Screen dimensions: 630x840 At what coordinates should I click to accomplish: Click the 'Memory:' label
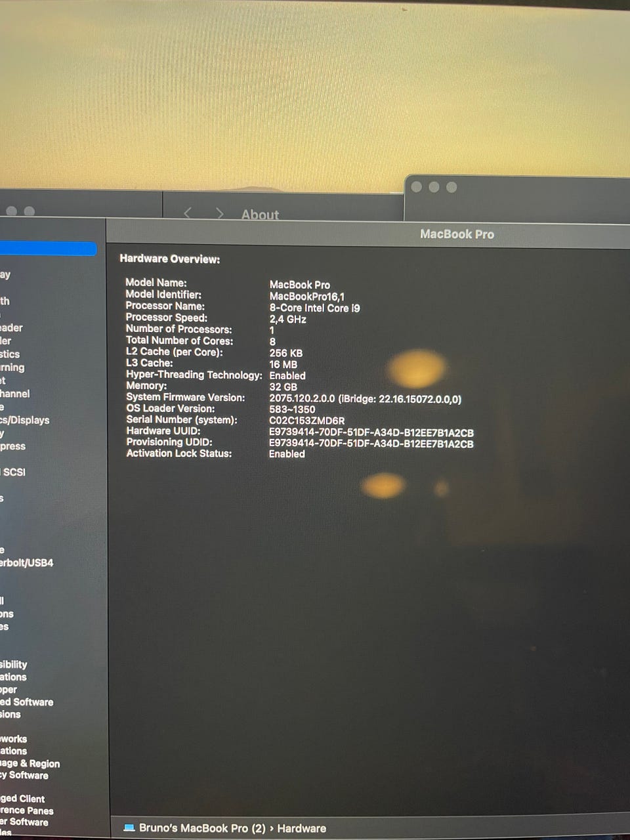pos(146,386)
